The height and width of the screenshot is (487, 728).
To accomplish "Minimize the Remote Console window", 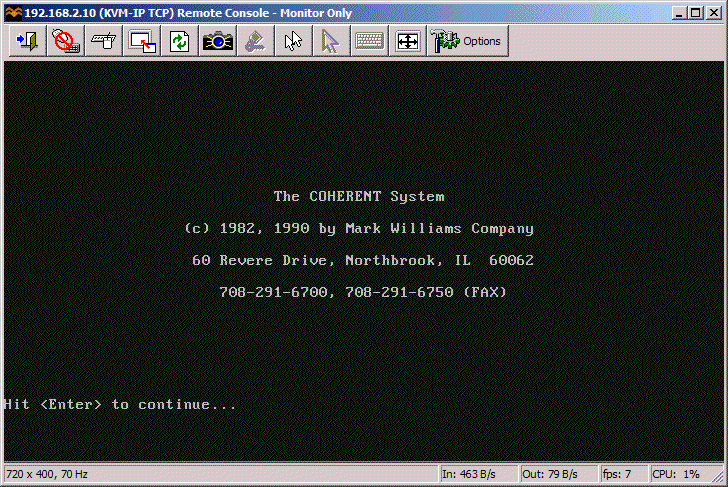I will coord(679,13).
